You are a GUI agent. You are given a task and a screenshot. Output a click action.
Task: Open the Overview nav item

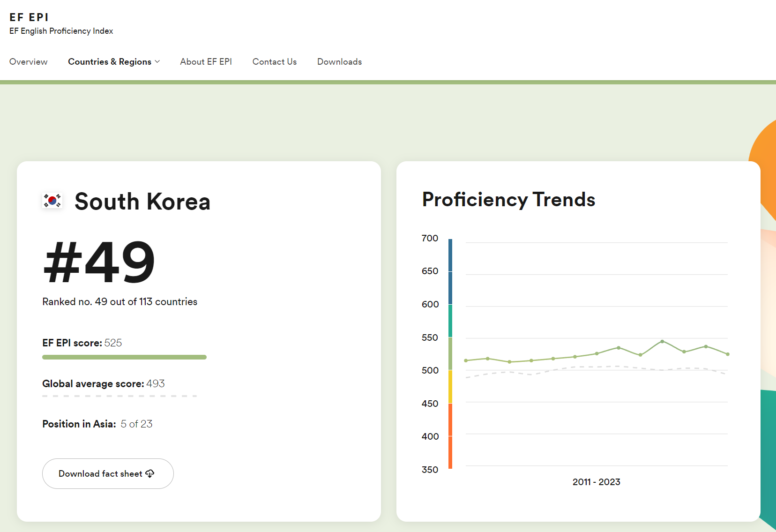point(28,62)
